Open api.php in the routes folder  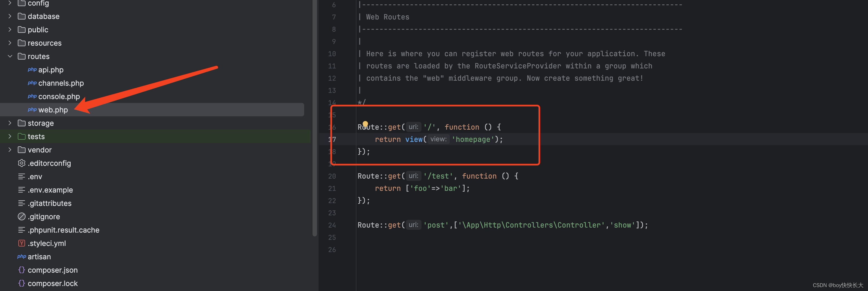[51, 70]
